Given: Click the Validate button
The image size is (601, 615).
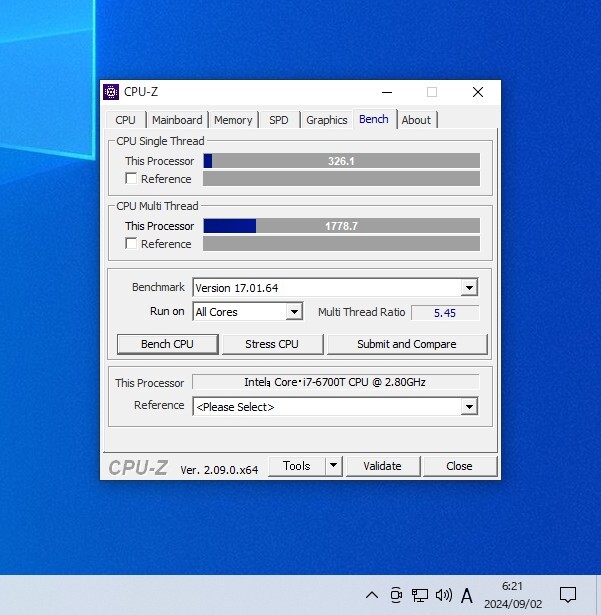Looking at the screenshot, I should coord(382,466).
